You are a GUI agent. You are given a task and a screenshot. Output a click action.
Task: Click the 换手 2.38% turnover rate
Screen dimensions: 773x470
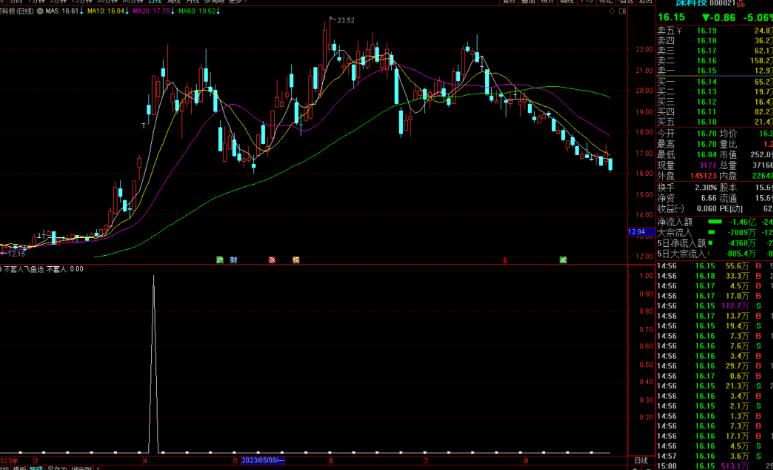click(706, 187)
